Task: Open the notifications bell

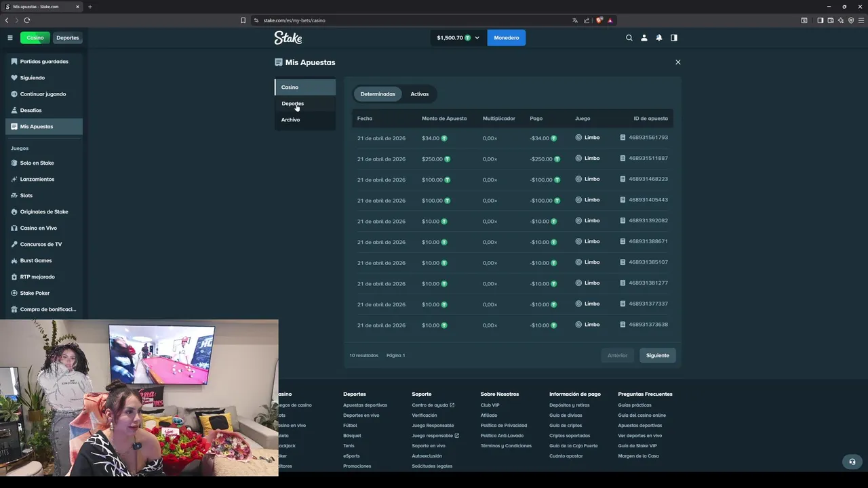Action: click(659, 38)
